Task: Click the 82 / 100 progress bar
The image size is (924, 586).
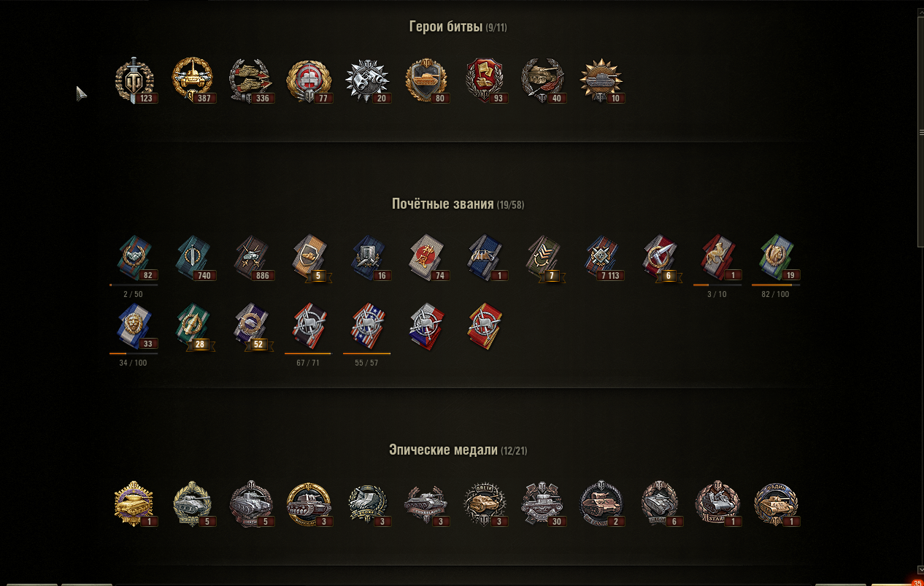Action: pos(776,285)
